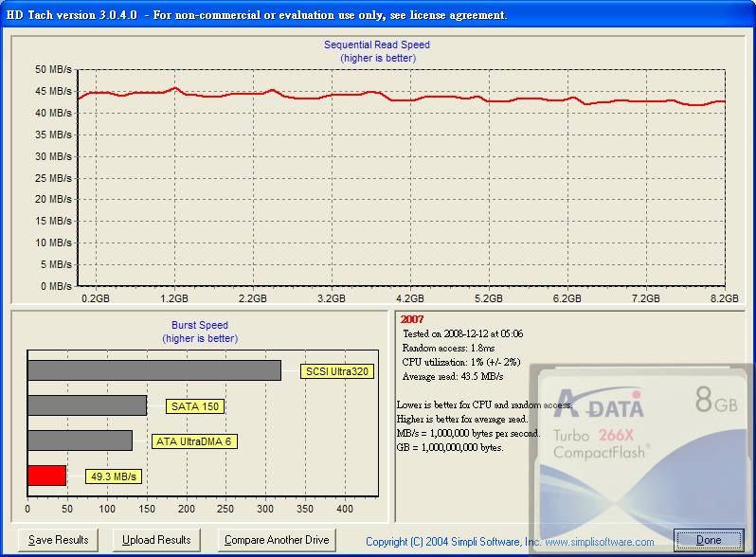Click the SCSI Ultra320 gray bar
This screenshot has height=557, width=756.
pos(154,370)
